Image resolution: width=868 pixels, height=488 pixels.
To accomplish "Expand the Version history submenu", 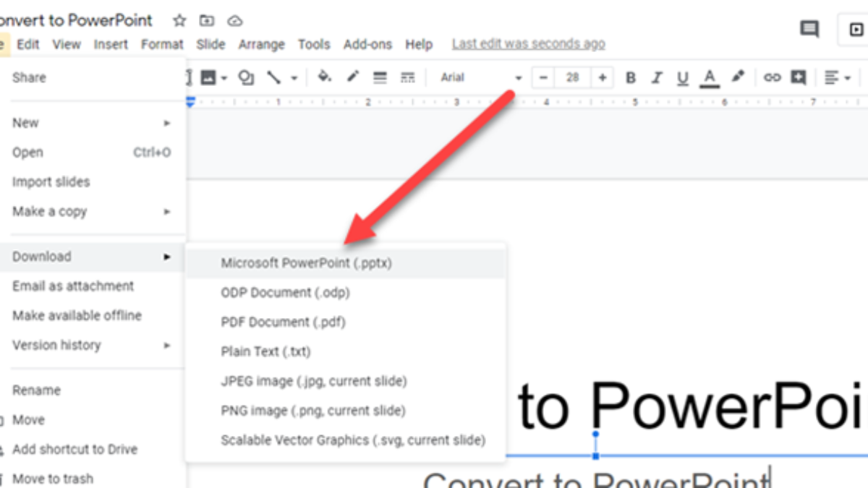I will pos(93,346).
